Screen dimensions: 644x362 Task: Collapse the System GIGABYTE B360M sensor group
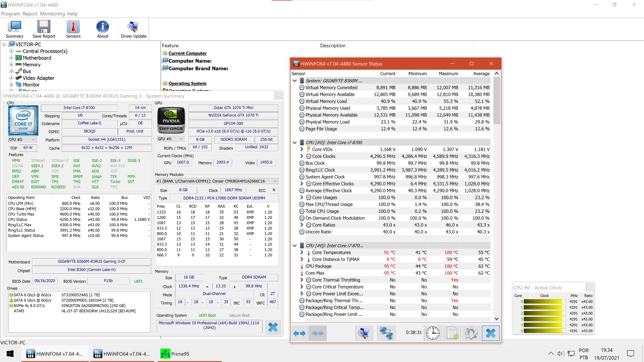295,81
